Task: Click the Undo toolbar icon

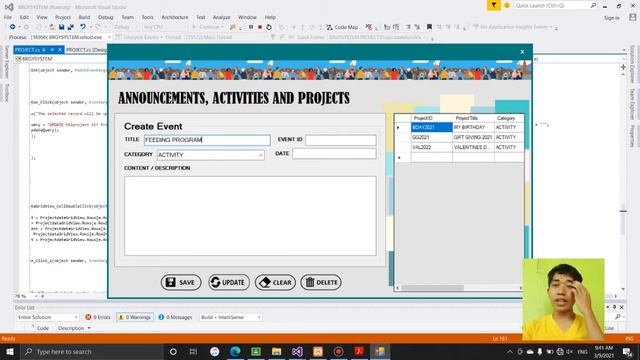Action: pyautogui.click(x=83, y=27)
